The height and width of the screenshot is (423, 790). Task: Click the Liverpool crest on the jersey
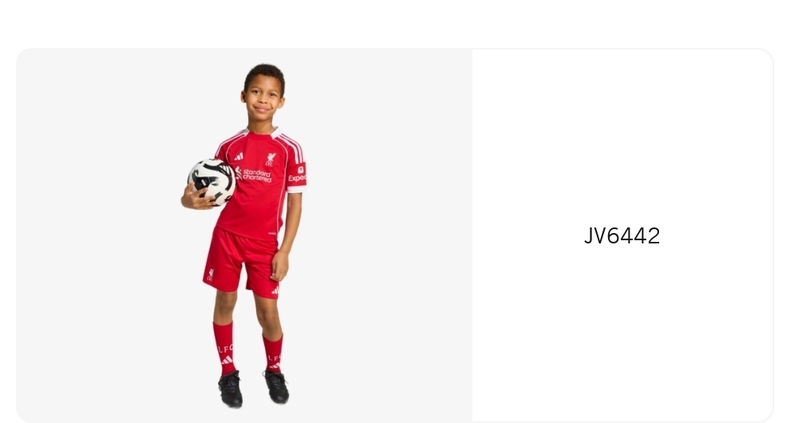point(271,159)
